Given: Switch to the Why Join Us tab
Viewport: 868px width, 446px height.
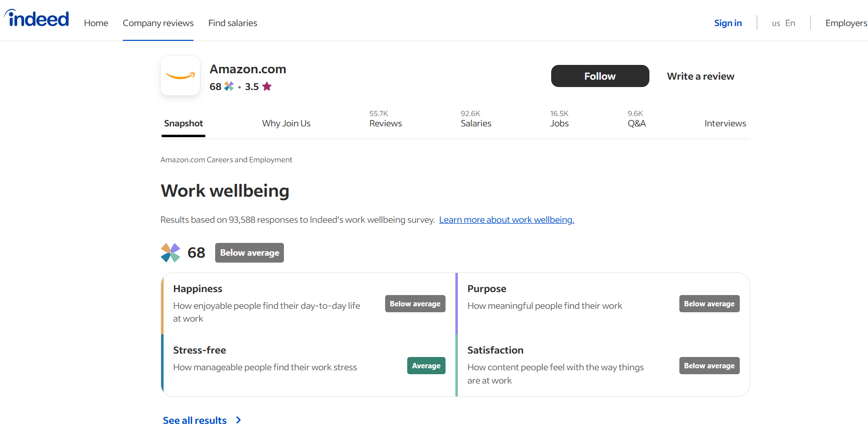Looking at the screenshot, I should [286, 123].
